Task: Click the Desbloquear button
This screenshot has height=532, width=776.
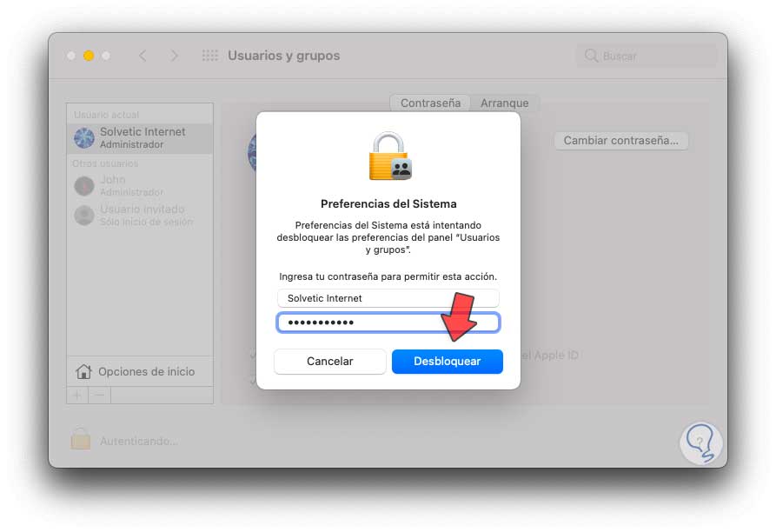Action: [x=447, y=362]
